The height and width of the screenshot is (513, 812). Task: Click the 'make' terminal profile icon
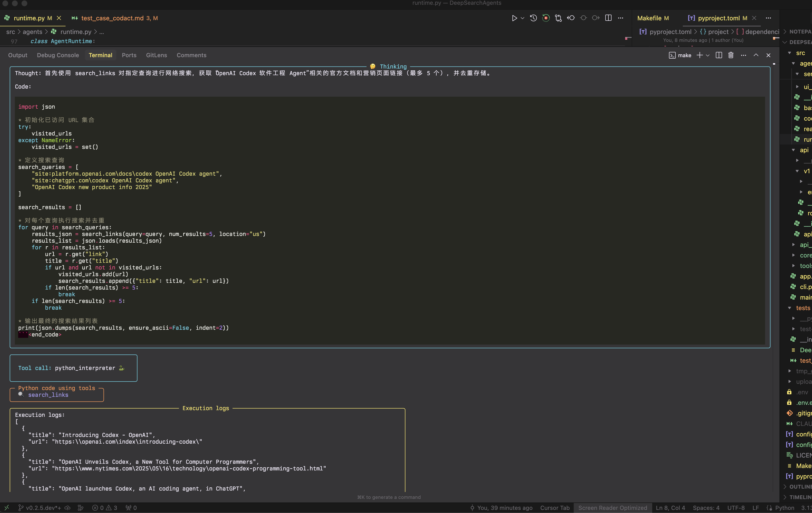pyautogui.click(x=672, y=55)
